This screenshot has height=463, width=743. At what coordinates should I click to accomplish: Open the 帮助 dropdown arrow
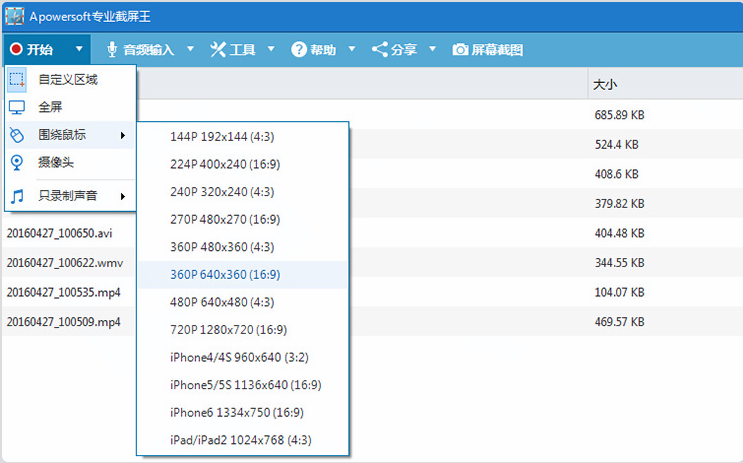pyautogui.click(x=352, y=49)
